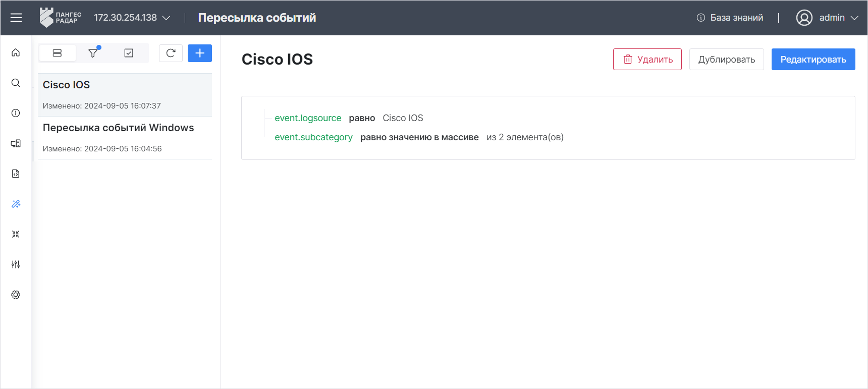This screenshot has width=868, height=389.
Task: Click the 'из 2 элемента(ов)' value
Action: [525, 137]
